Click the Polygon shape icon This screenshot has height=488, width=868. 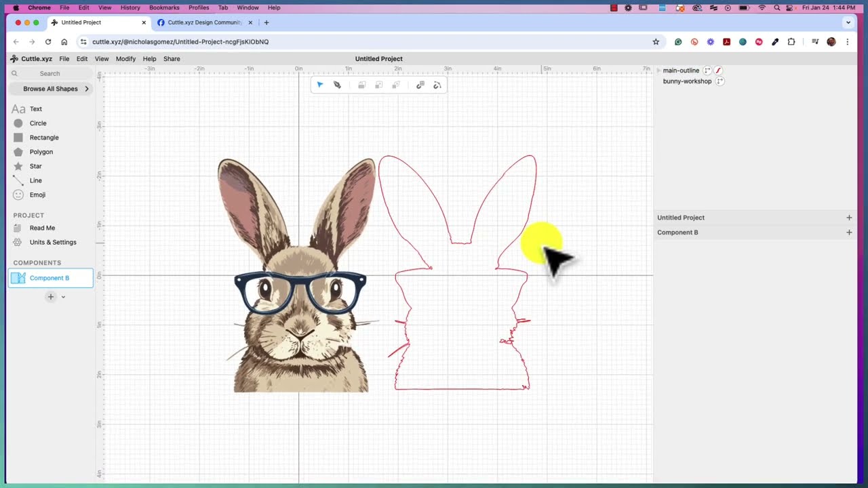tap(18, 152)
